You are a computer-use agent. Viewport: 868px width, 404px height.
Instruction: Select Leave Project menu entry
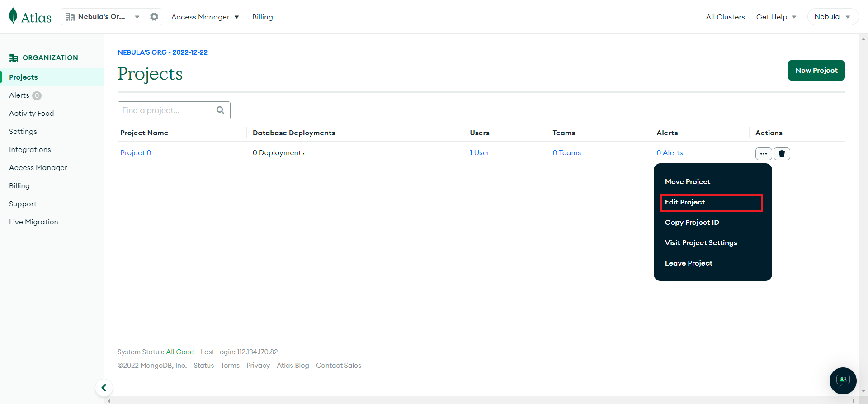[x=689, y=263]
